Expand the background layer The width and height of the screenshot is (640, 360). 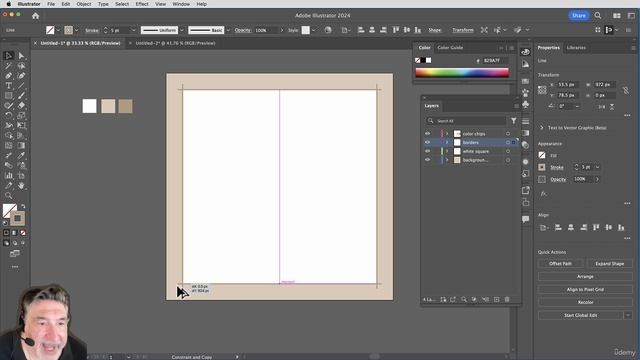pos(447,160)
